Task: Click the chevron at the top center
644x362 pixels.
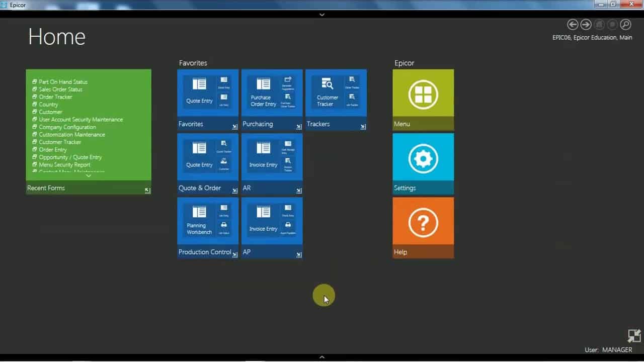Action: (321, 15)
